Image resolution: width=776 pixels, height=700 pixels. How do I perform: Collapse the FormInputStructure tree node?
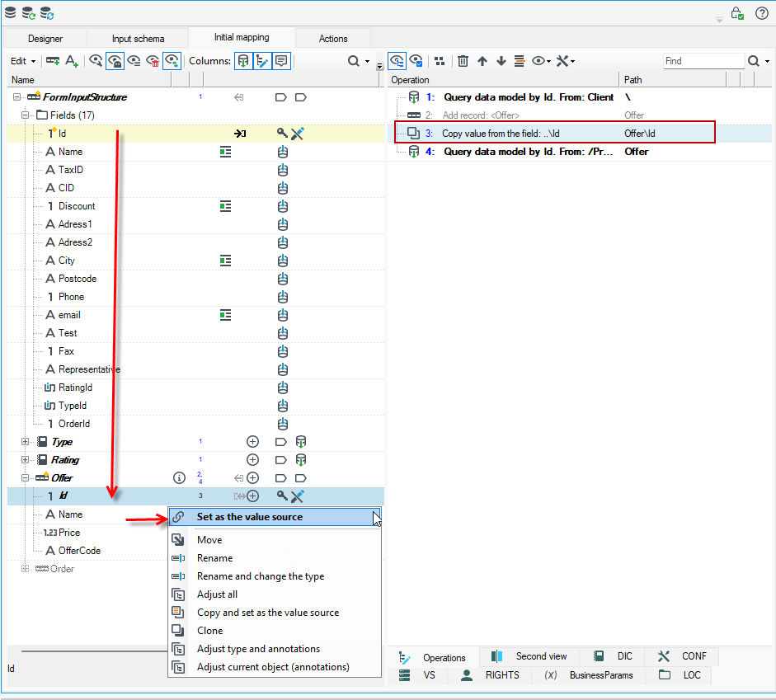[x=16, y=97]
